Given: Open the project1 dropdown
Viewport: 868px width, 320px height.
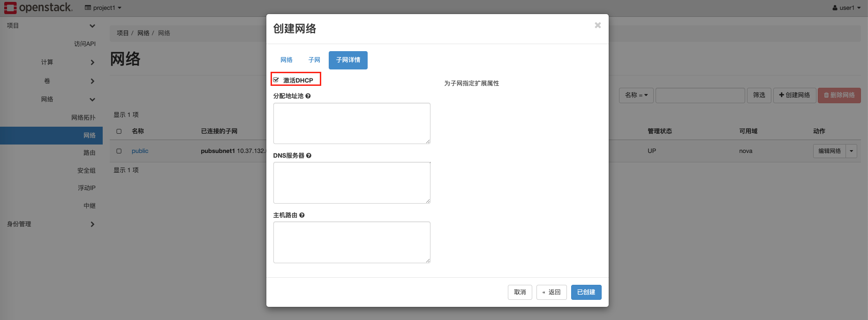Looking at the screenshot, I should [103, 8].
